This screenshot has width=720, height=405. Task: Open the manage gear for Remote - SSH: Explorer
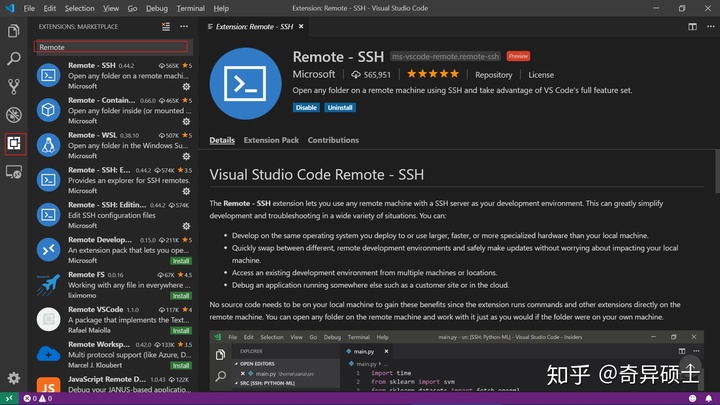click(x=186, y=191)
